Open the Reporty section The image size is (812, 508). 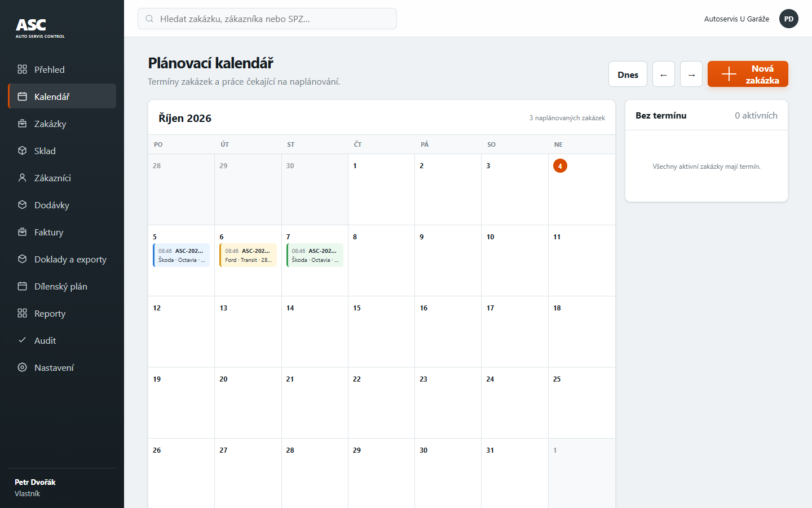click(x=62, y=313)
